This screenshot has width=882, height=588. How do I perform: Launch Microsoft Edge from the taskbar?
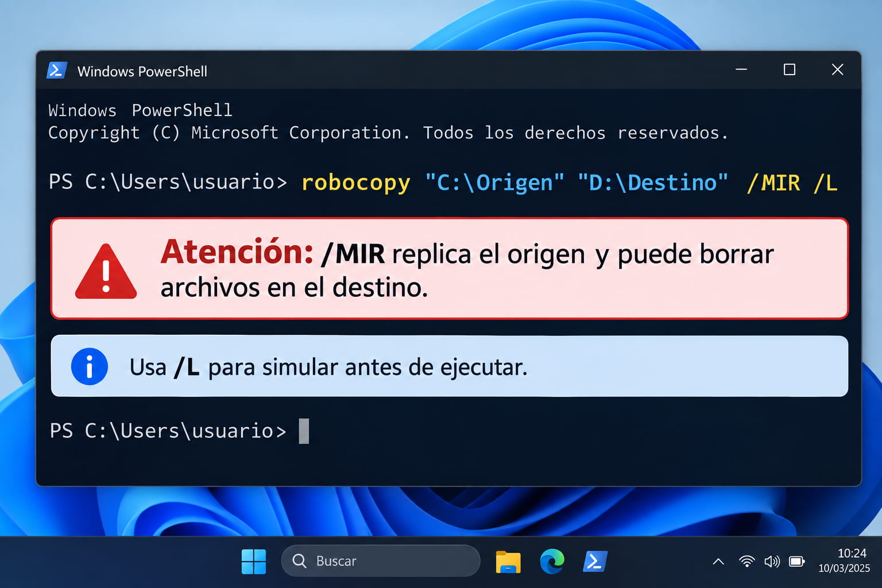[x=552, y=561]
